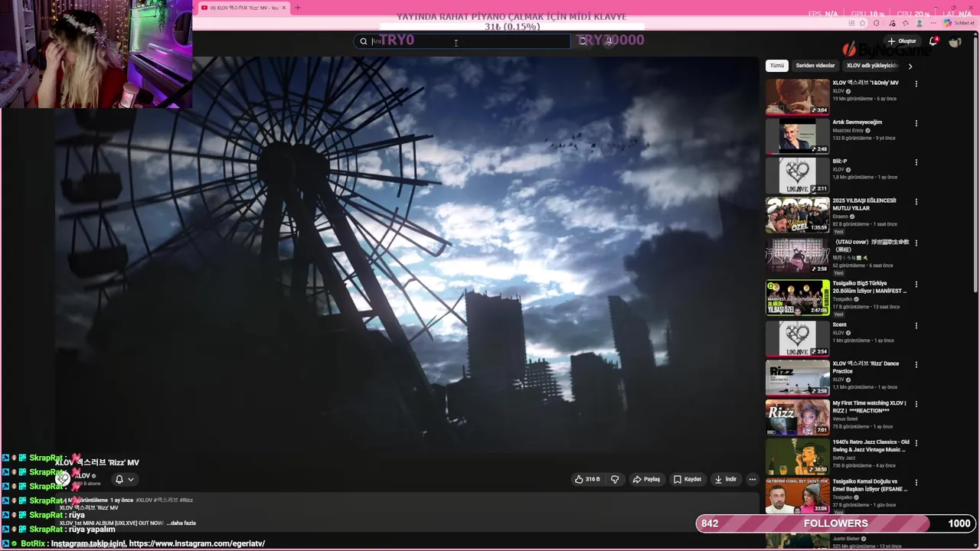Image resolution: width=980 pixels, height=551 pixels.
Task: Click Kaydet save button
Action: [688, 479]
